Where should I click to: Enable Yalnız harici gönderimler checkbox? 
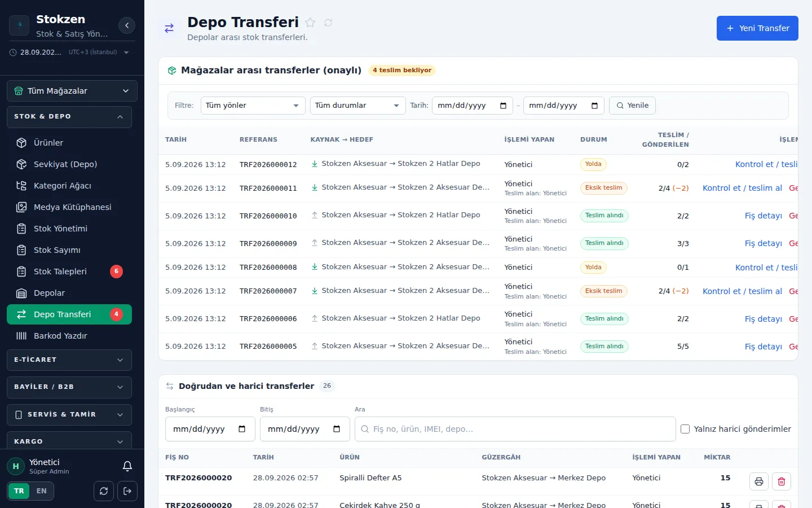[685, 429]
